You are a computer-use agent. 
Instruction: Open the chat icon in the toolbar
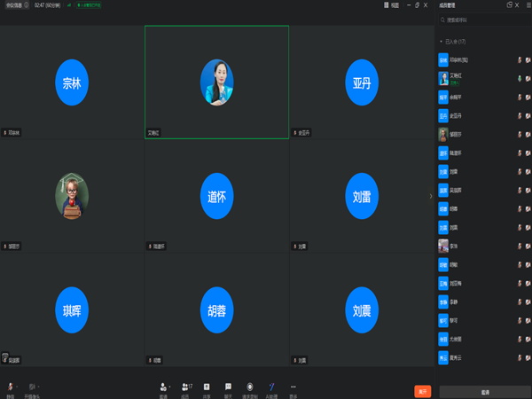228,387
